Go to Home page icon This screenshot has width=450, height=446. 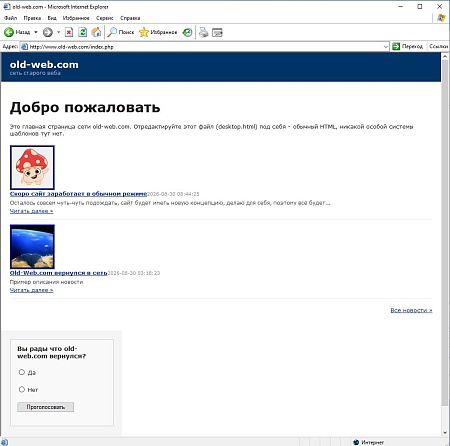(96, 32)
